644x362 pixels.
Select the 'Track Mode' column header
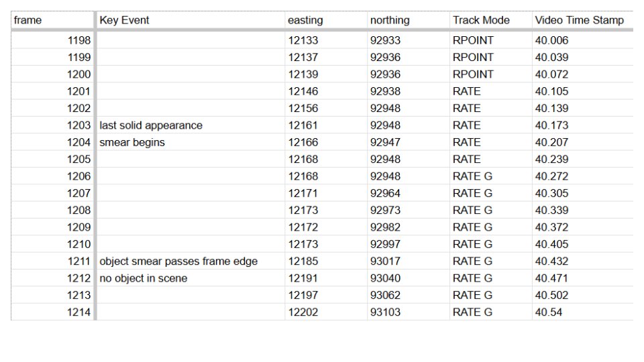coord(491,20)
